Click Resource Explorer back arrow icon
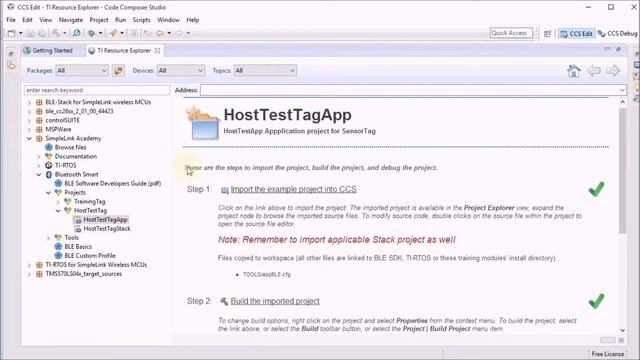Screen dimensions: 640x360 coord(594,71)
